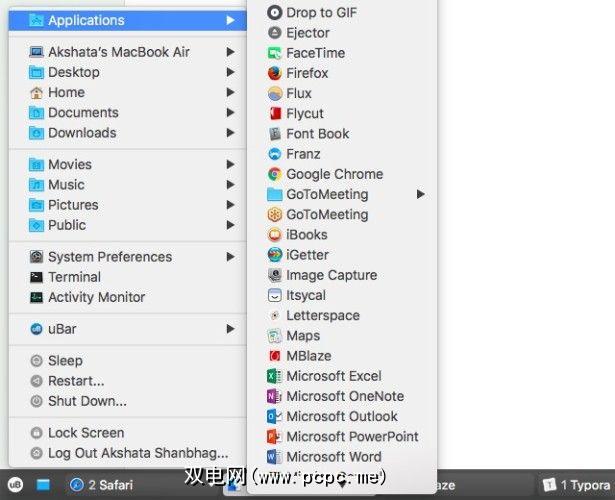Click the Ejector app icon

(x=275, y=33)
